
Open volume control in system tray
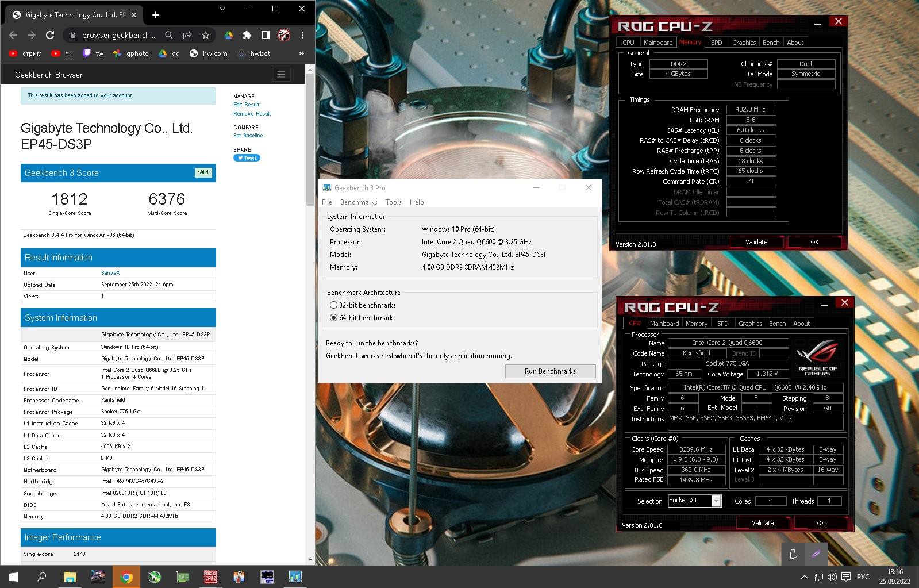click(832, 577)
